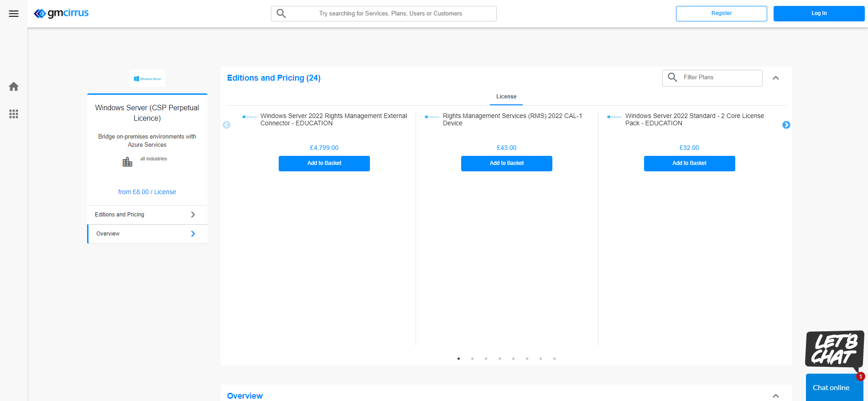The width and height of the screenshot is (868, 401).
Task: Click 'Rights Management Services (RMS) 2022 CAL-1 Device' title
Action: pyautogui.click(x=513, y=119)
